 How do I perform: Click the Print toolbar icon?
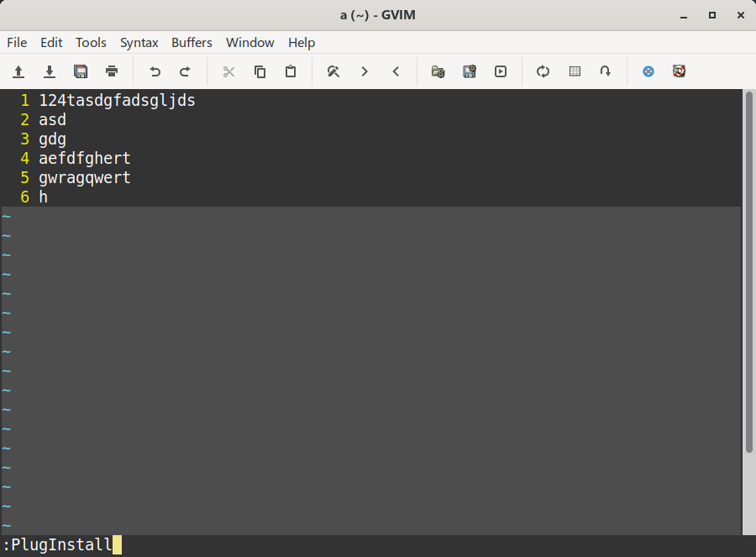point(112,71)
